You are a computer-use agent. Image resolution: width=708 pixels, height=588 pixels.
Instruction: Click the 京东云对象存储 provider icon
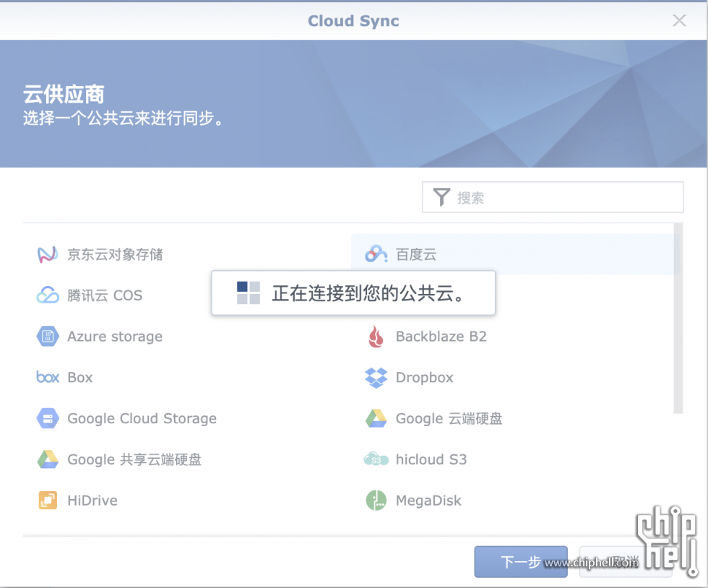(x=48, y=254)
